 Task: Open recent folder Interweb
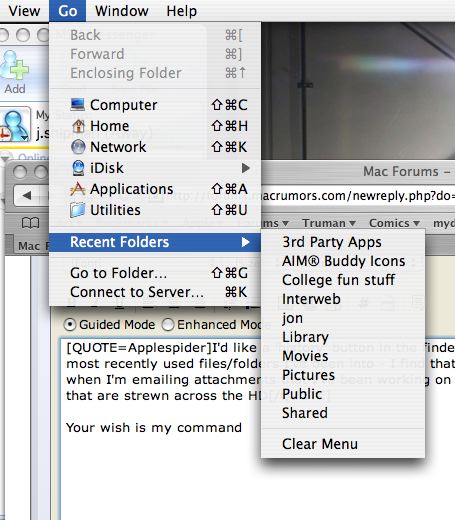pyautogui.click(x=343, y=299)
